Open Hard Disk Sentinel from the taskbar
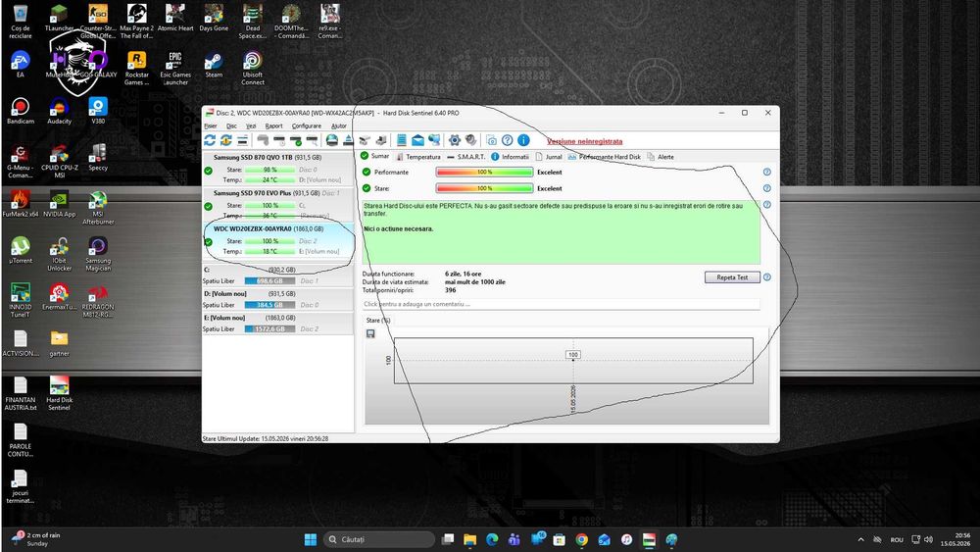 [x=649, y=539]
